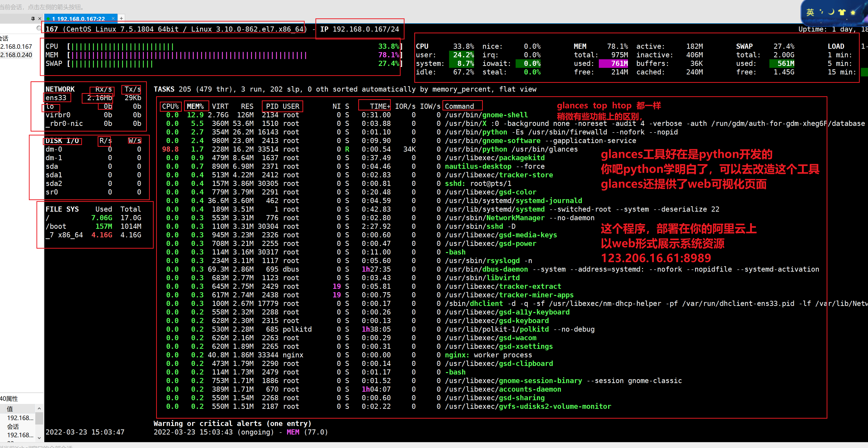868x448 pixels.
Task: Select session 2.168.0.240 in the session list
Action: coord(16,55)
